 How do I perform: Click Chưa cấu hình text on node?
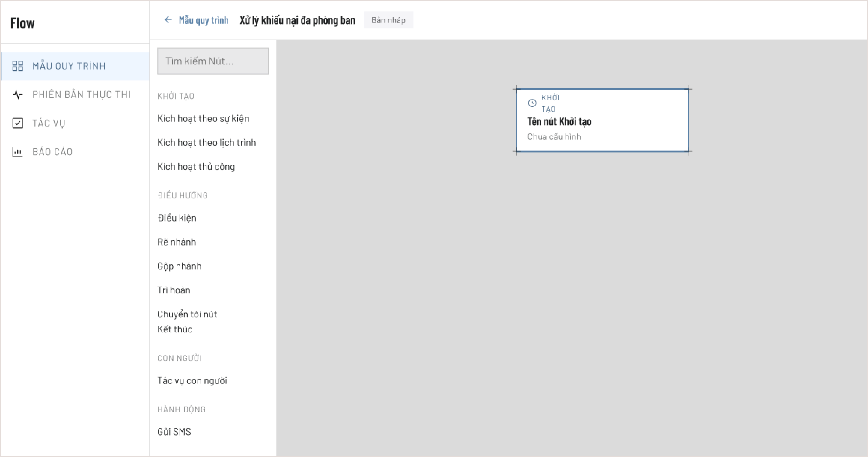pos(554,137)
